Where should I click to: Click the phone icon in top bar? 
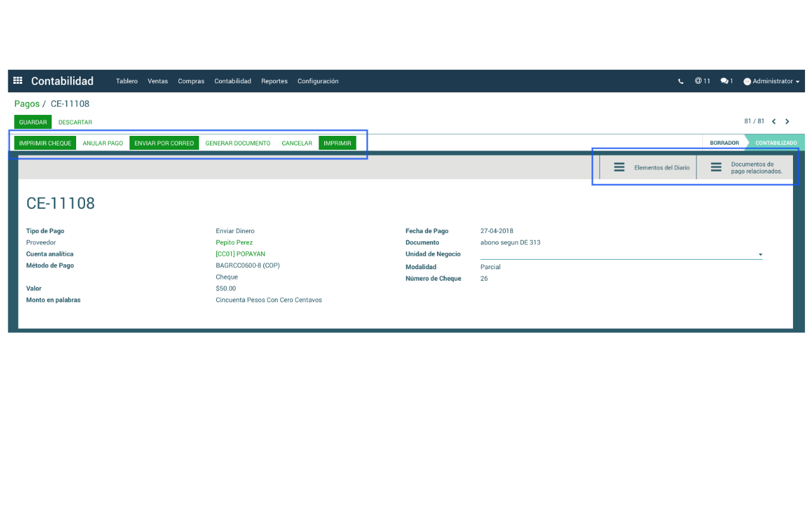(681, 81)
